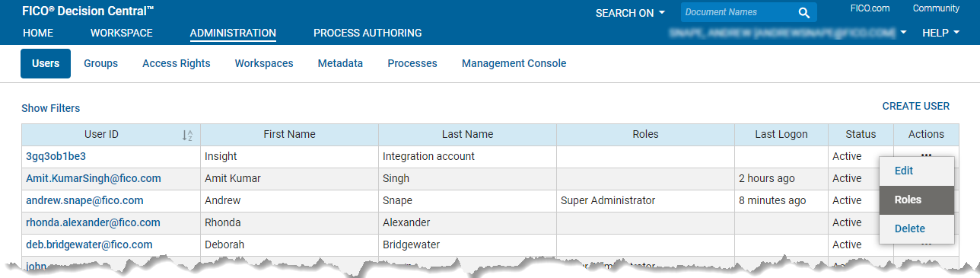Open the Access Rights tab
This screenshot has height=278, width=980.
point(177,64)
